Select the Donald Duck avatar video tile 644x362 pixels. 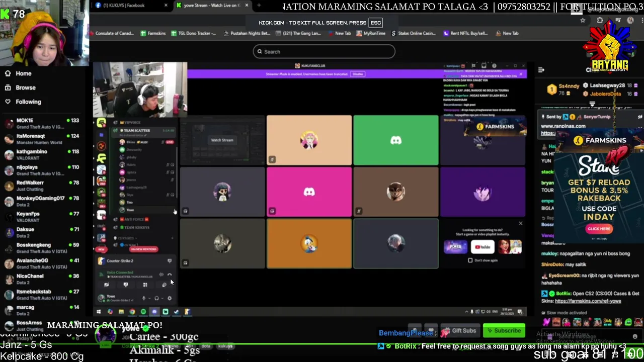309,243
